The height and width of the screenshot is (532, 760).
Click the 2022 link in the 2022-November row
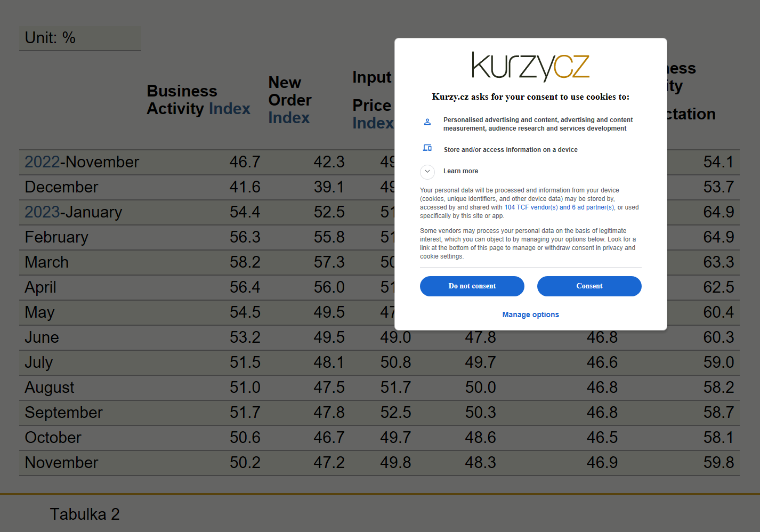42,162
